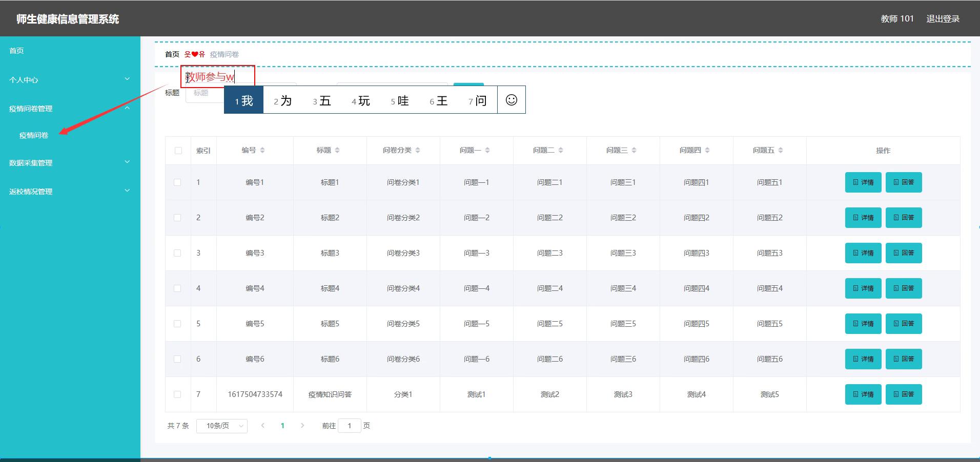Click sort arrows on 标题 column header
The image size is (980, 462).
[x=337, y=150]
